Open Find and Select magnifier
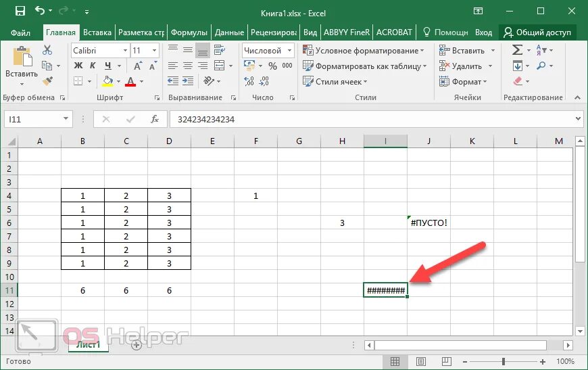The width and height of the screenshot is (588, 370). point(541,66)
